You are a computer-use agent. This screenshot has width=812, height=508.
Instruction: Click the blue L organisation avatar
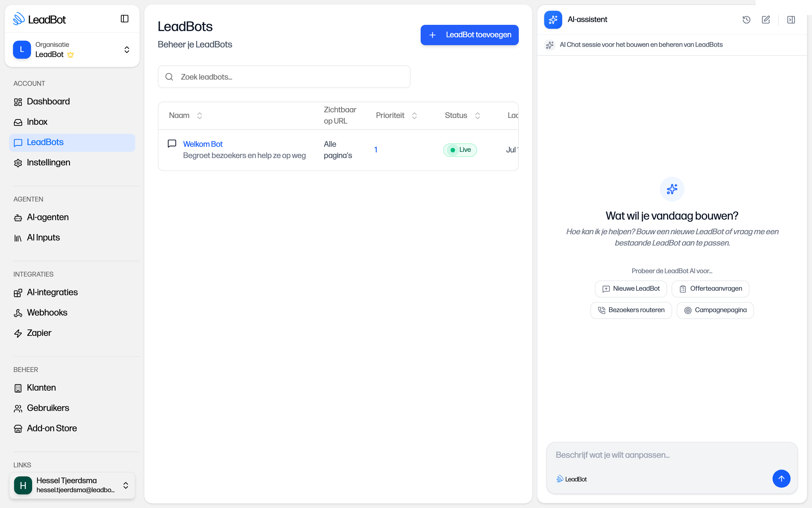(22, 50)
